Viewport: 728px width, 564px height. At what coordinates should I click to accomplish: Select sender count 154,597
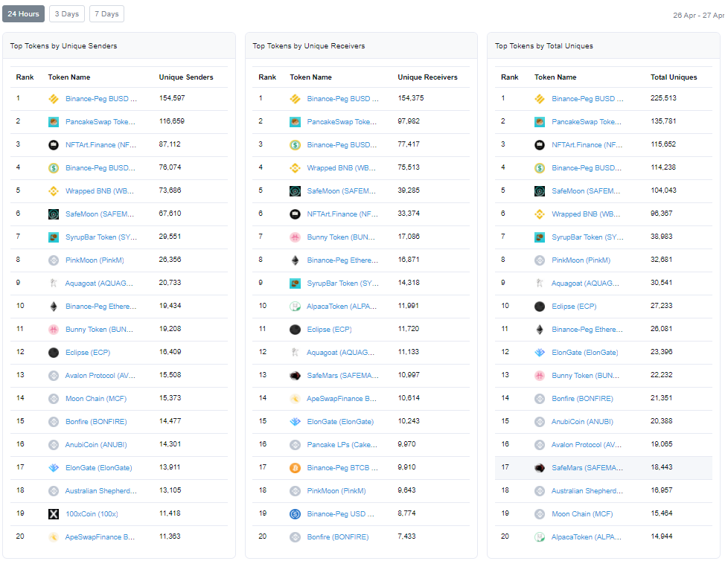coord(172,98)
